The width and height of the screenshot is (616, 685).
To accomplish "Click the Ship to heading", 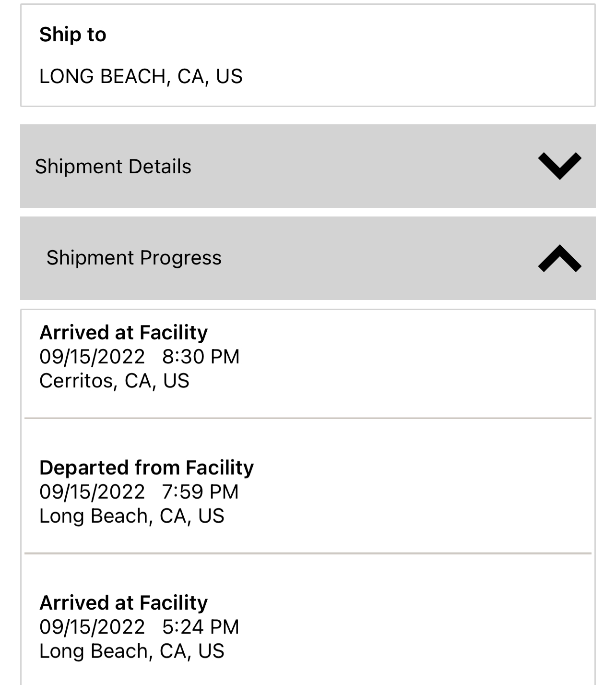I will coord(73,35).
